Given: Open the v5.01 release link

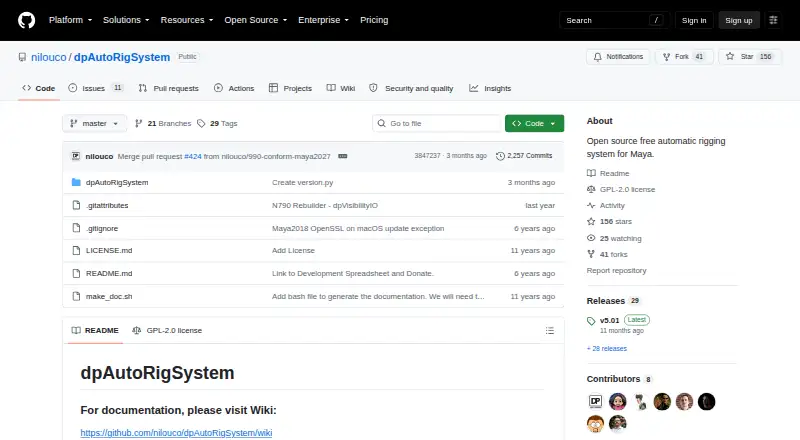Looking at the screenshot, I should (x=609, y=321).
